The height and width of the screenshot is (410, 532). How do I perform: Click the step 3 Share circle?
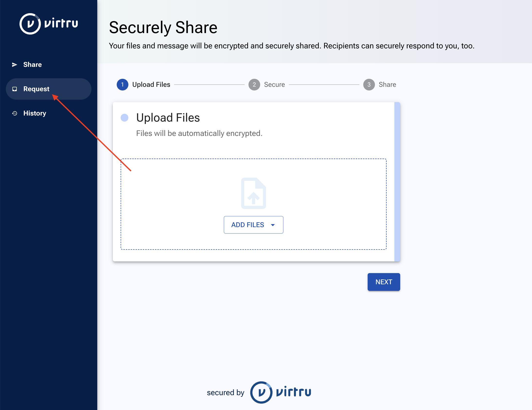[x=369, y=85]
